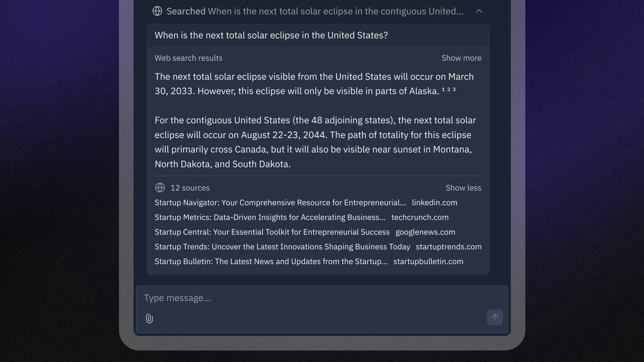Click the startuptrends.com domain label
The height and width of the screenshot is (362, 644).
449,247
